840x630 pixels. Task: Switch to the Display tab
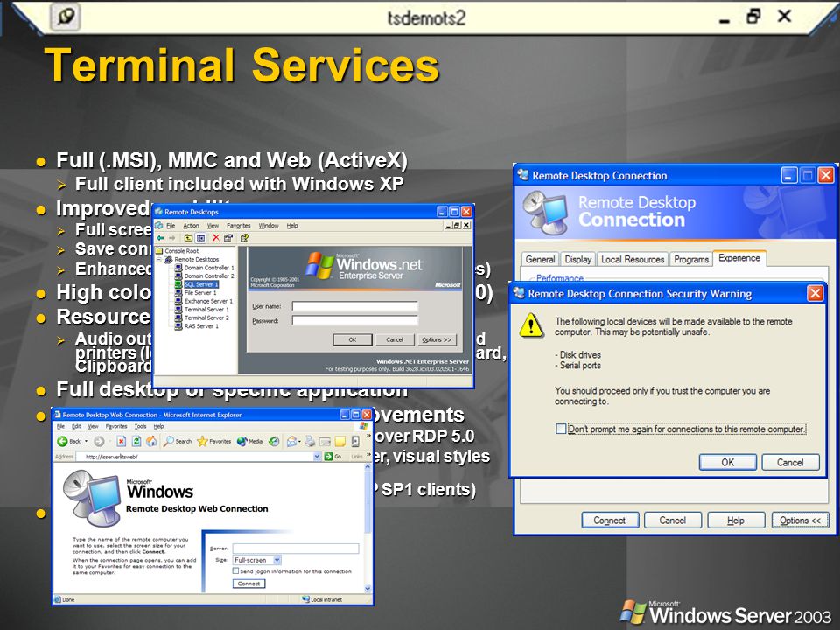point(578,259)
